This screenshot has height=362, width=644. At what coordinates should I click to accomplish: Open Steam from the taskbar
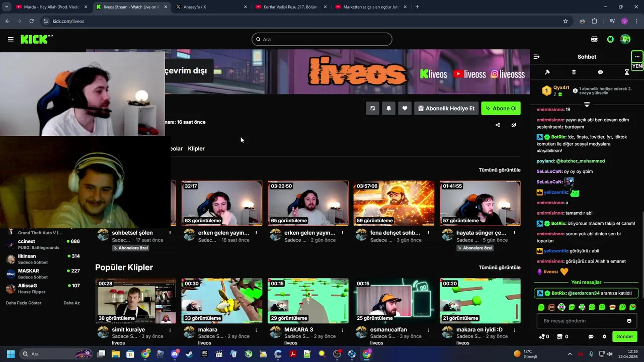[x=189, y=354]
